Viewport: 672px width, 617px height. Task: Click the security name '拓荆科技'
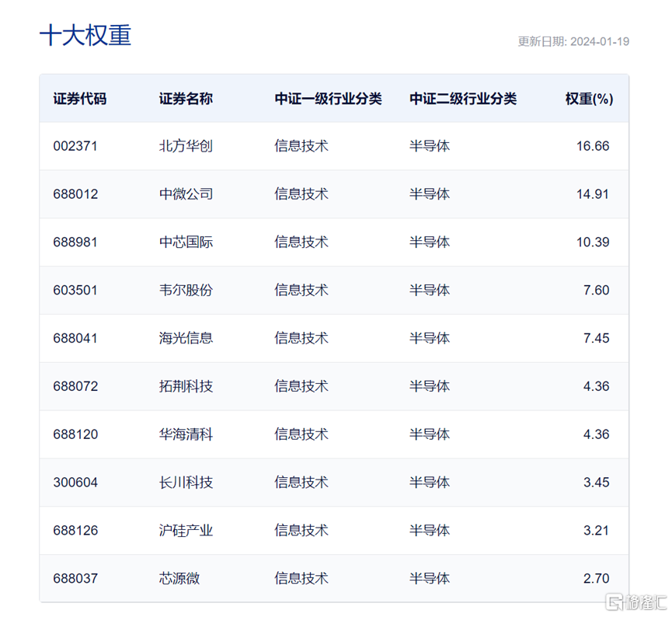pos(186,386)
